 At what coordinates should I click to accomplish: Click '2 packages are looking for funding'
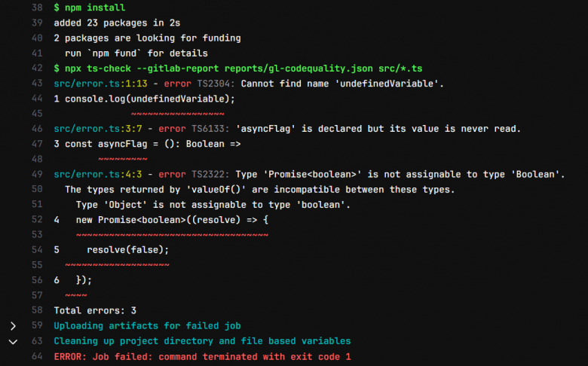coord(147,38)
